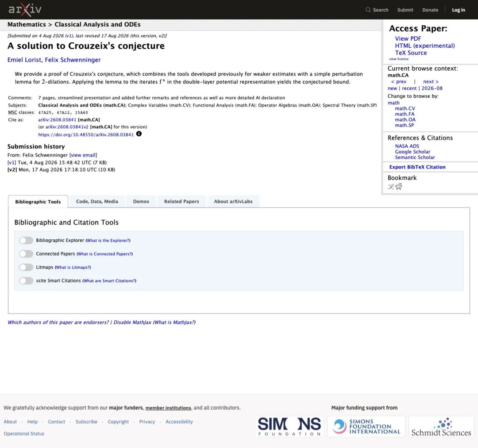
Task: Open the Semantic Scholar link
Action: 415,157
